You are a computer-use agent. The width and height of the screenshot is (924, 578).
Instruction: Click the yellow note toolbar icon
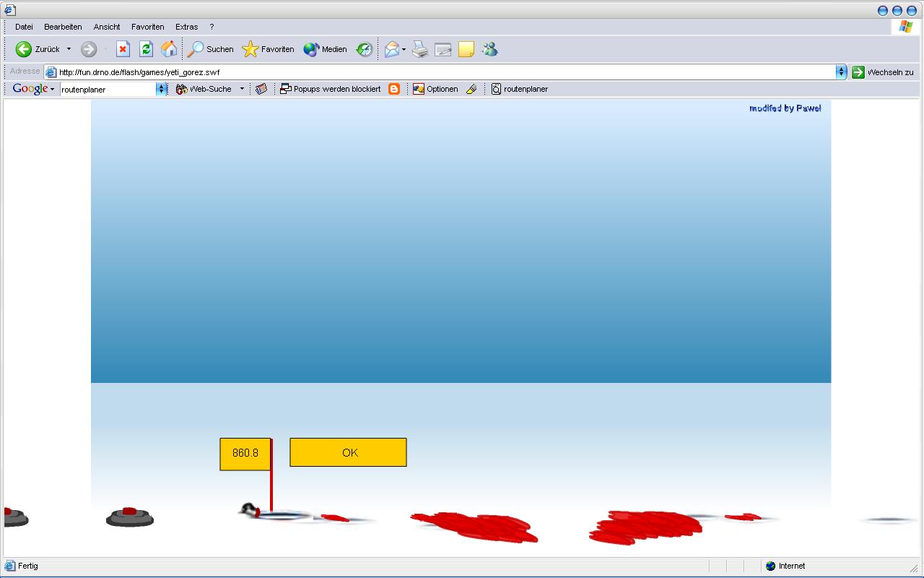coord(466,49)
